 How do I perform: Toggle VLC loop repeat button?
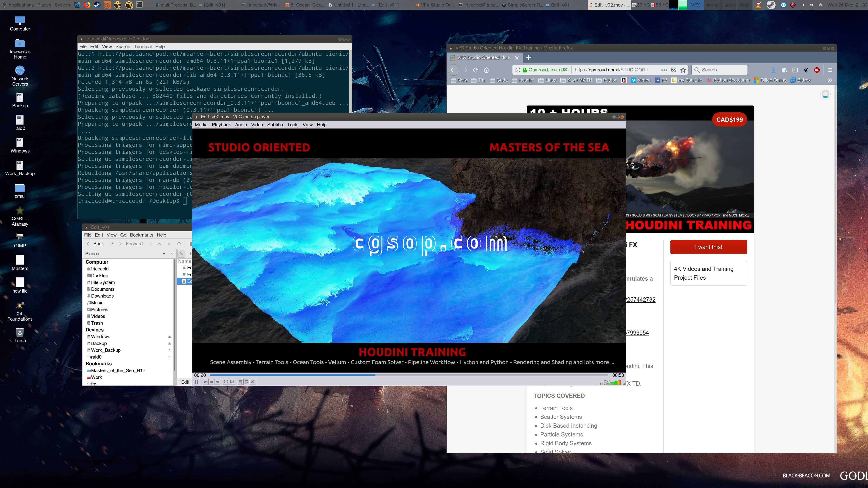246,382
